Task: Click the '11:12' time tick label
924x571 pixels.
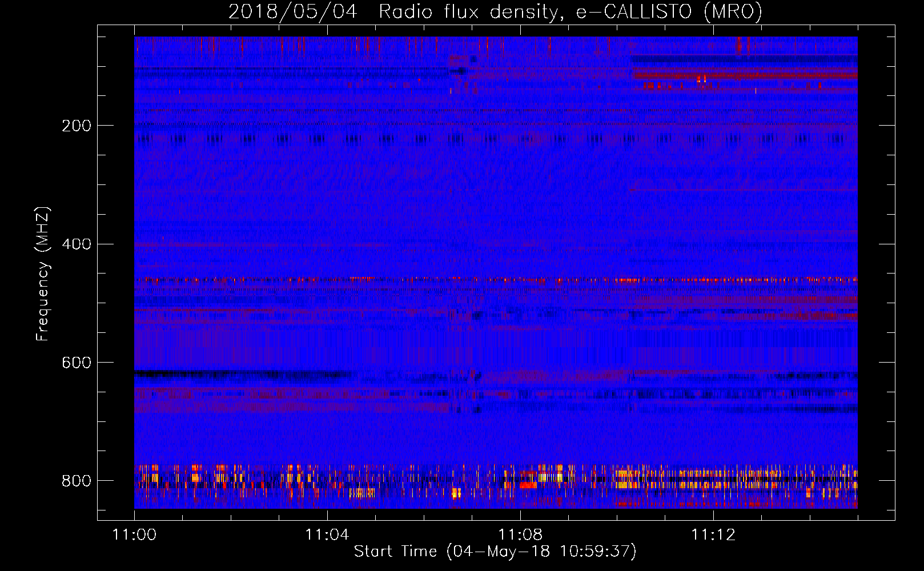Action: point(713,535)
